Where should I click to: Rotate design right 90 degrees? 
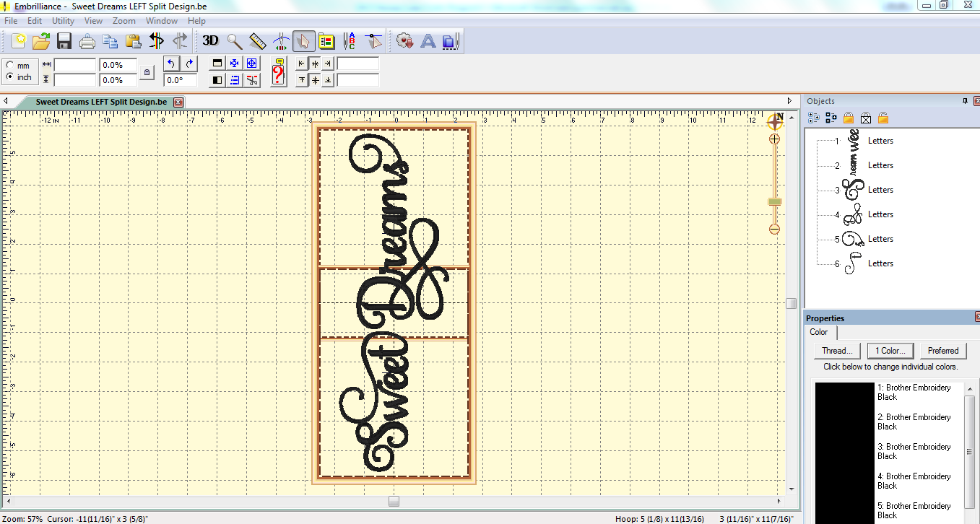click(188, 64)
